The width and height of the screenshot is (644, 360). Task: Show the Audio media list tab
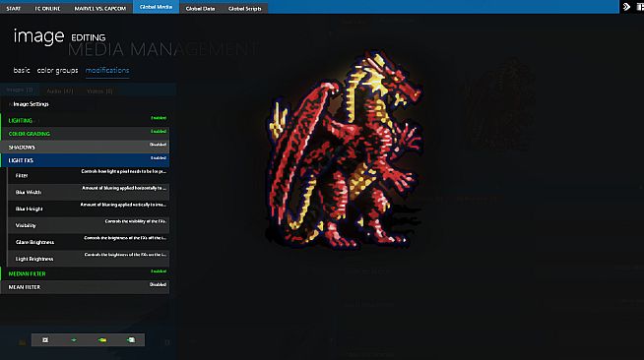click(60, 90)
